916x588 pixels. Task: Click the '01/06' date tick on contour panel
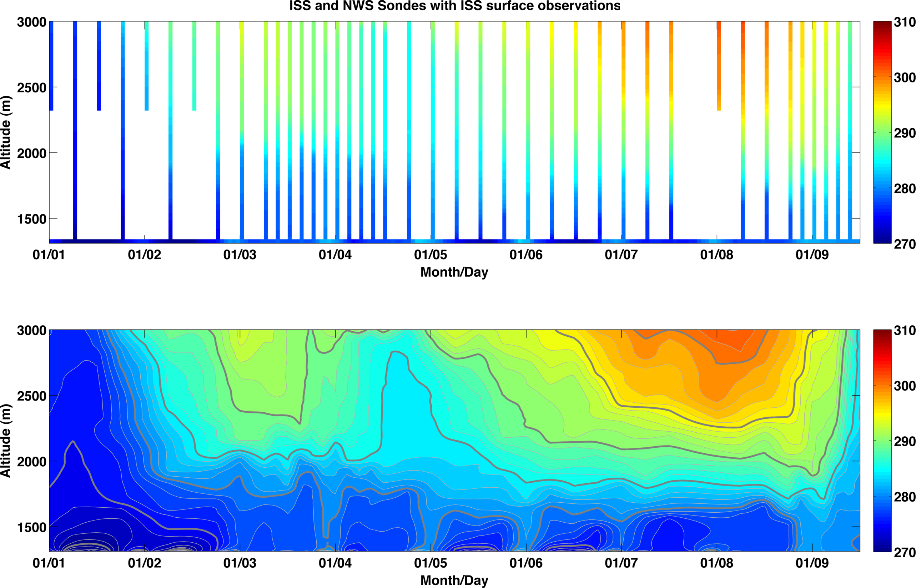(526, 563)
